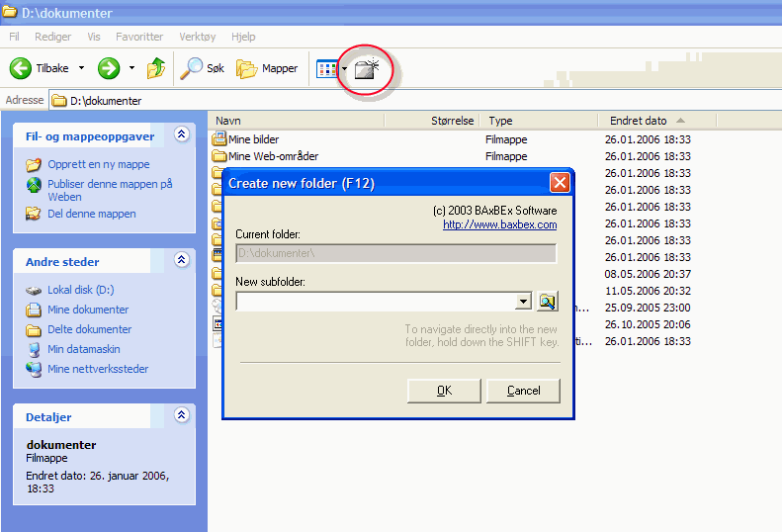Open Søk search in toolbar
The height and width of the screenshot is (532, 782).
[202, 68]
